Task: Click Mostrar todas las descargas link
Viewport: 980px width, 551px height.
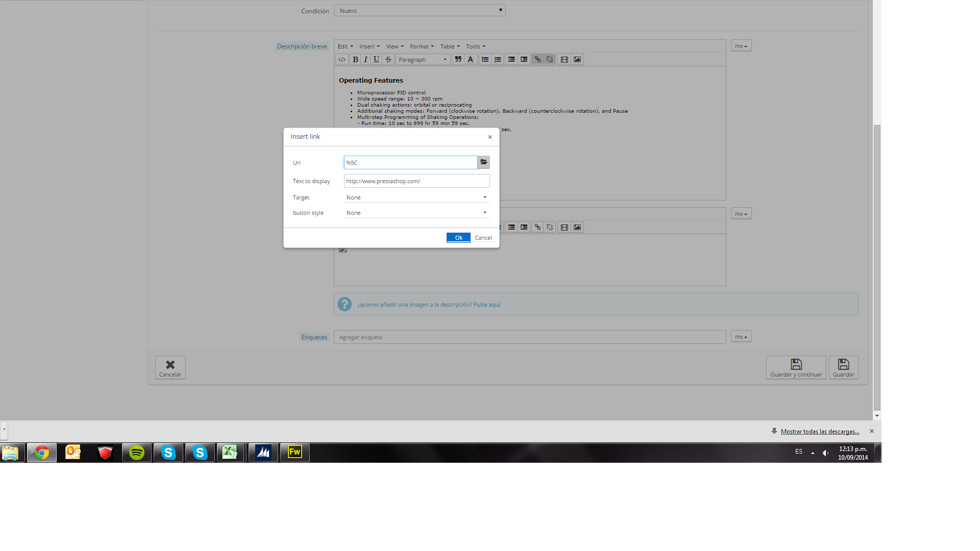Action: (x=820, y=432)
